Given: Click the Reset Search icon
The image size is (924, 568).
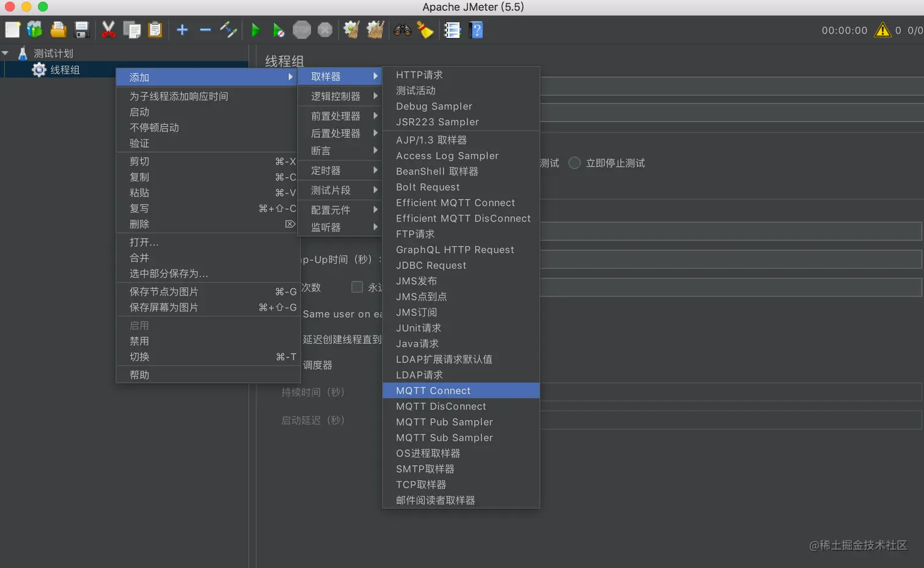Looking at the screenshot, I should 425,30.
